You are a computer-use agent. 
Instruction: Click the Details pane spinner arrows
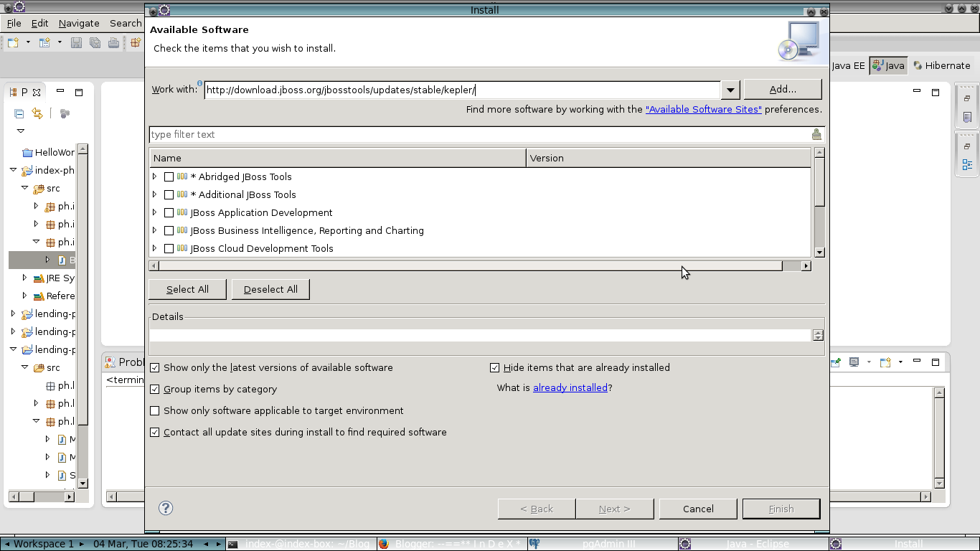[x=818, y=335]
